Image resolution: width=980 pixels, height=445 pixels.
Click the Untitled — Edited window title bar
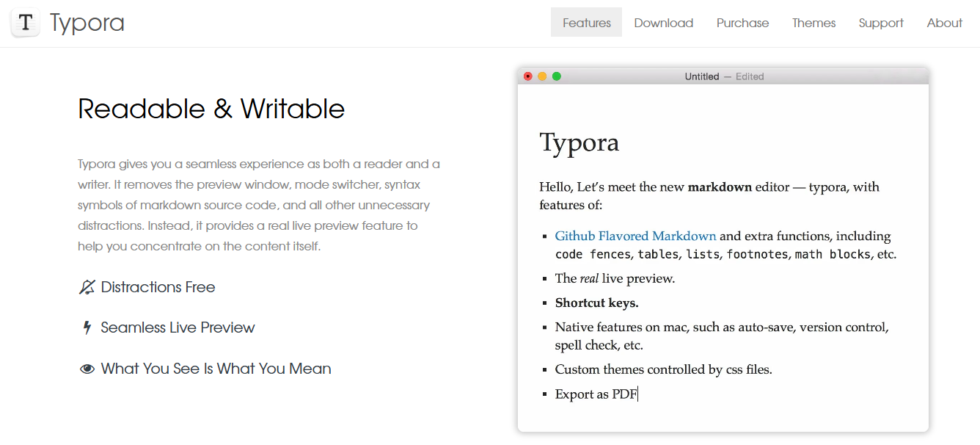pyautogui.click(x=723, y=76)
